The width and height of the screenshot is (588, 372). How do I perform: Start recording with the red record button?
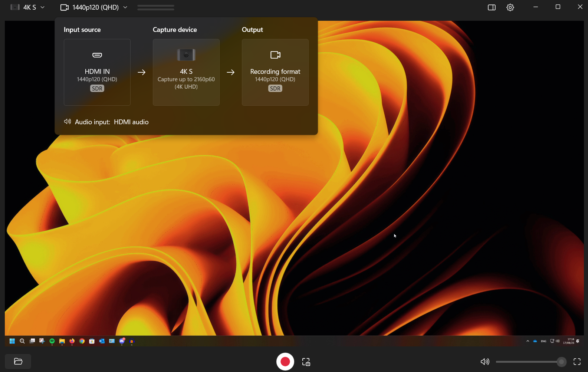285,362
